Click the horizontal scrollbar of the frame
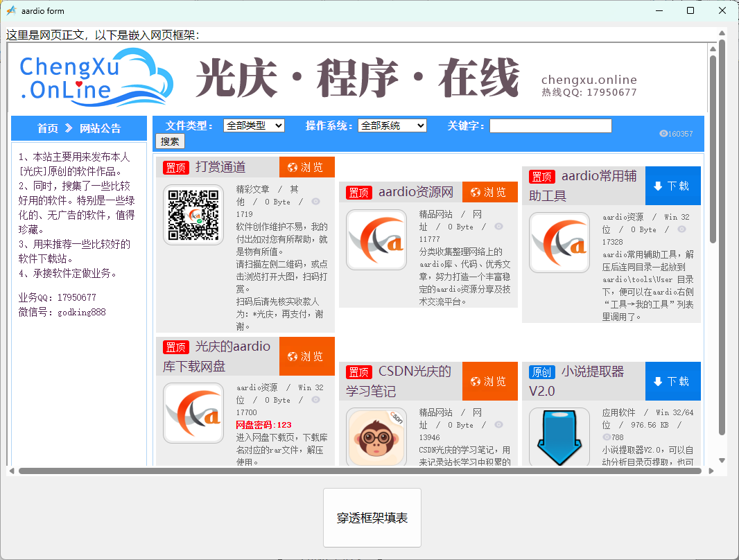This screenshot has width=739, height=560. (359, 471)
